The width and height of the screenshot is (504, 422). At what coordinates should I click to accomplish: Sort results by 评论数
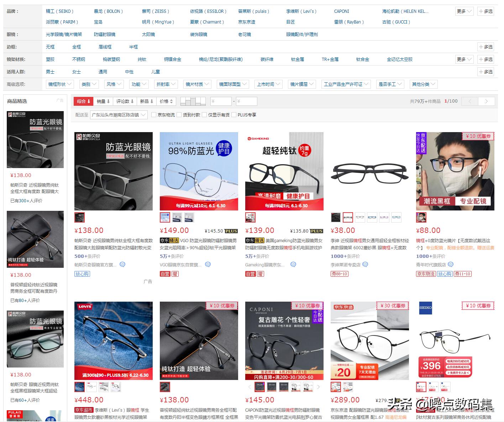point(125,101)
